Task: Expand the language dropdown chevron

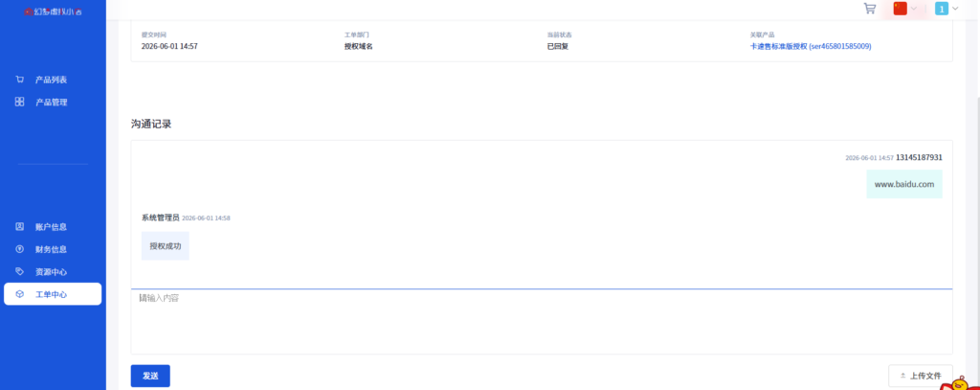Action: [914, 8]
